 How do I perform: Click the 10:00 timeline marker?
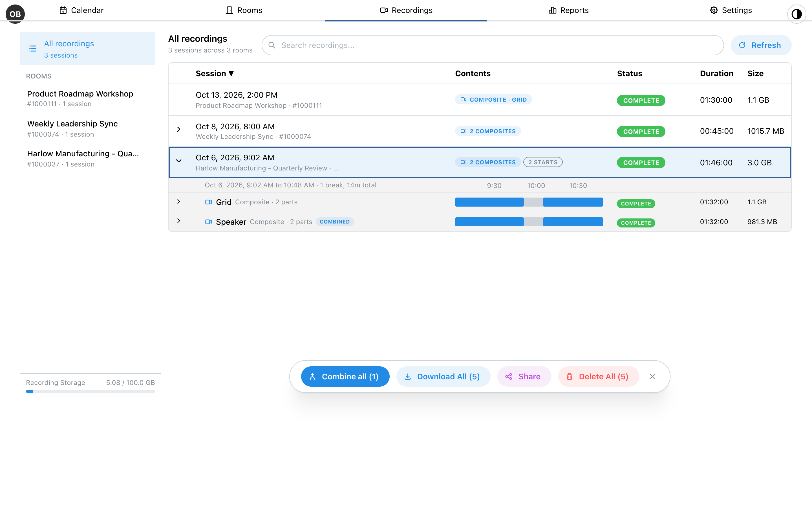coord(536,186)
